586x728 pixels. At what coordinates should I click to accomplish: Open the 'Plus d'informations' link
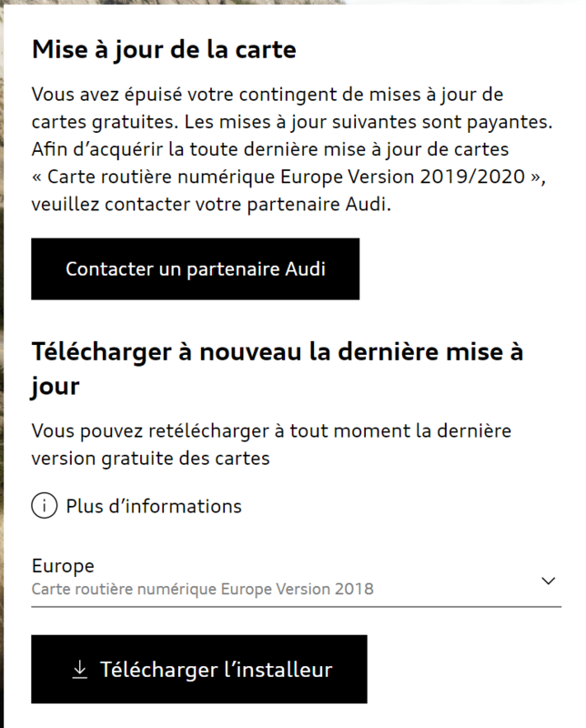pyautogui.click(x=154, y=506)
